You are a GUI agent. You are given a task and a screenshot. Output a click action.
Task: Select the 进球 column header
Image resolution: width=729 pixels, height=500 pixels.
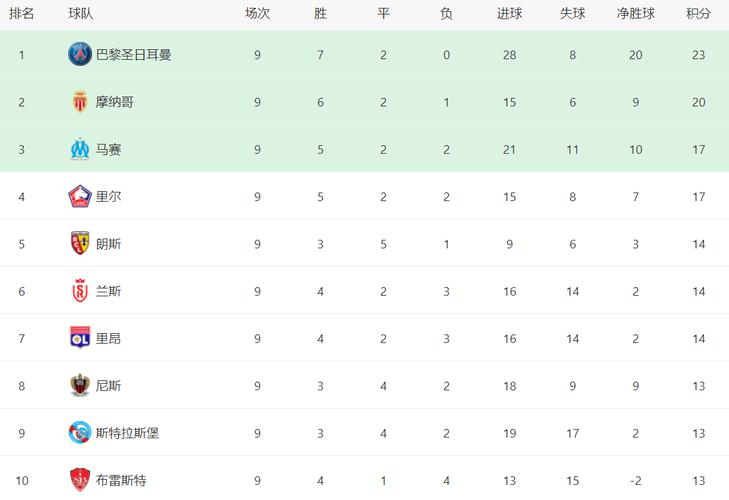coord(510,13)
